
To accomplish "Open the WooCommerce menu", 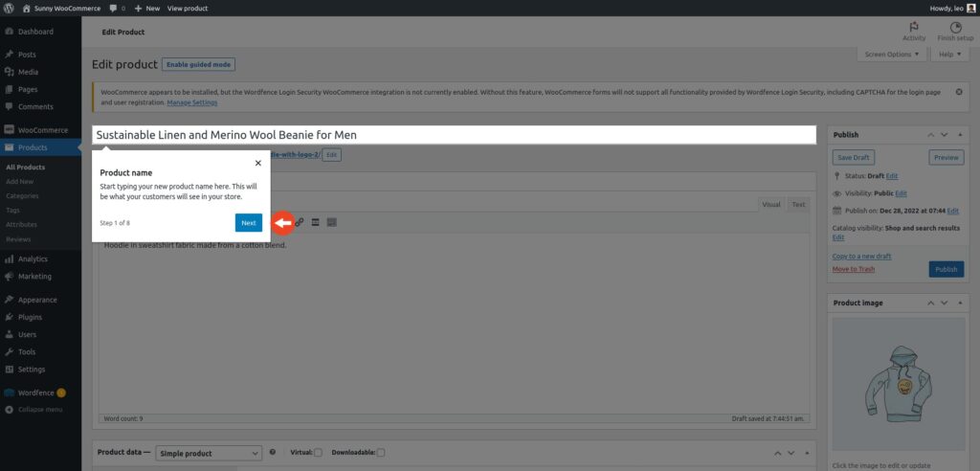I will click(x=40, y=130).
